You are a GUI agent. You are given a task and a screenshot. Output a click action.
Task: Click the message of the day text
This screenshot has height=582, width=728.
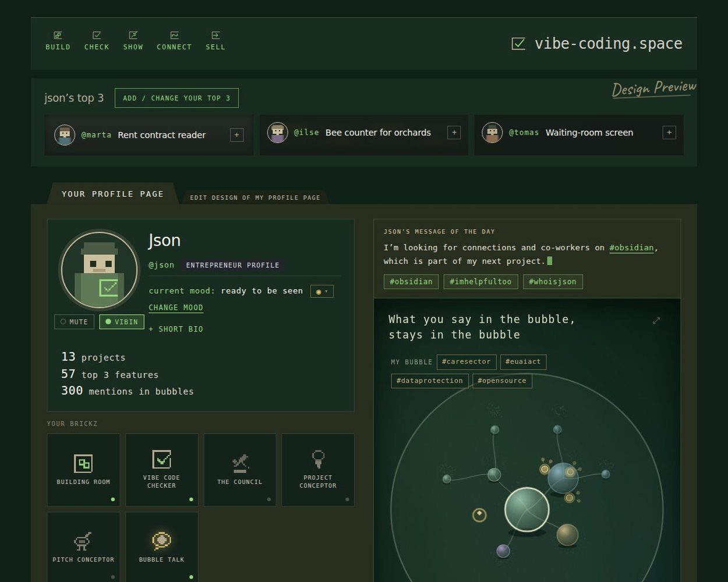(521, 254)
